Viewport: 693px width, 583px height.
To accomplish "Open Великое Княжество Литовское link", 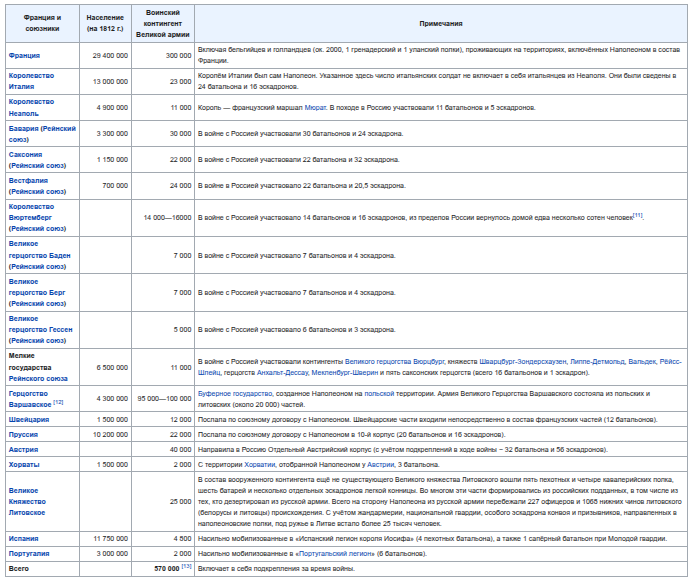I will click(27, 502).
